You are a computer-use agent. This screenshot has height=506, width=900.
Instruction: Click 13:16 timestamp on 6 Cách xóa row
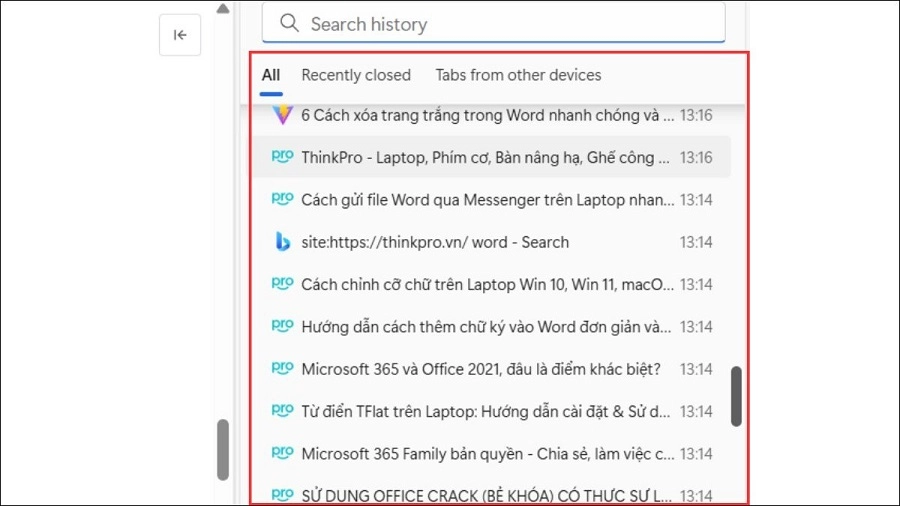coord(696,115)
